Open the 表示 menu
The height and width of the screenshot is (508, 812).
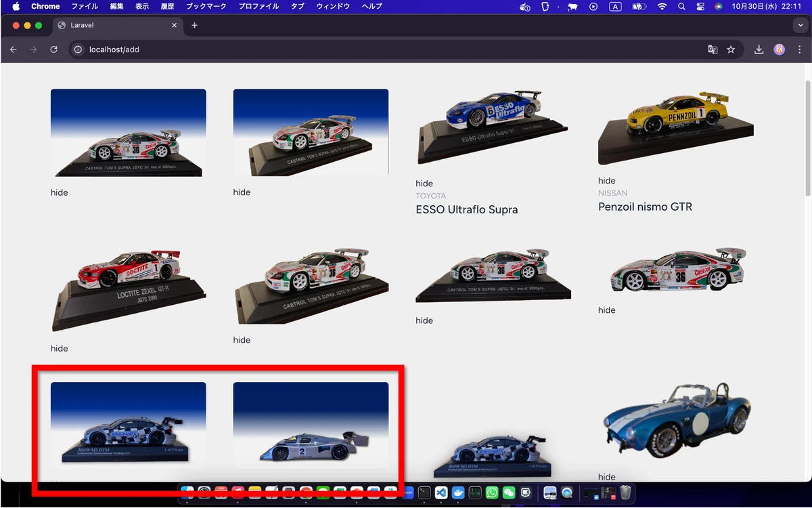click(142, 7)
